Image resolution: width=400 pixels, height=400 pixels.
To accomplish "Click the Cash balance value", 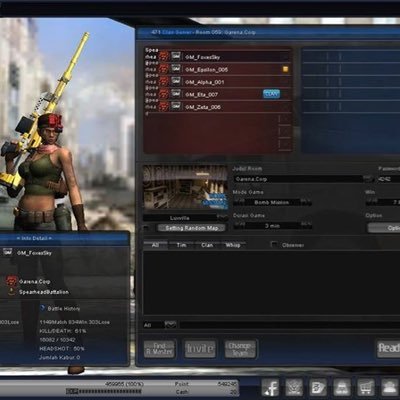I will [234, 392].
